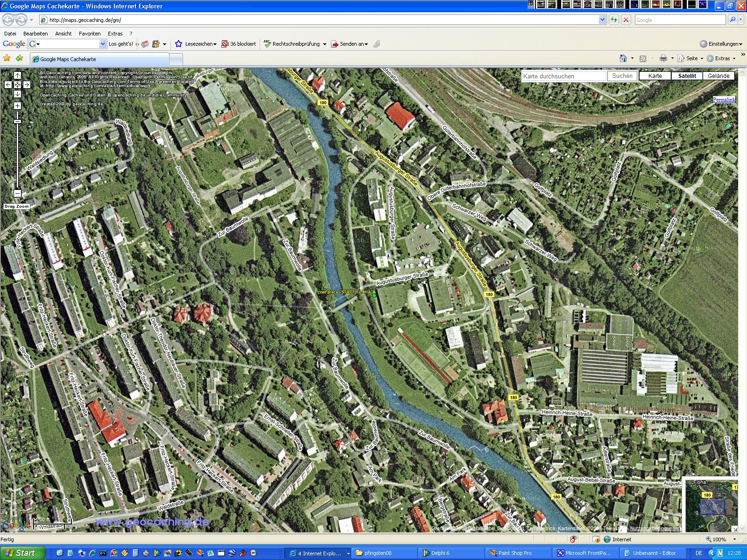Click the map zoom slider handle

(17, 121)
